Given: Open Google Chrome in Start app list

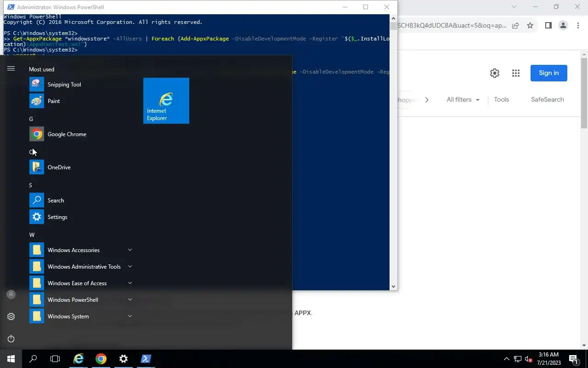Looking at the screenshot, I should click(x=81, y=134).
